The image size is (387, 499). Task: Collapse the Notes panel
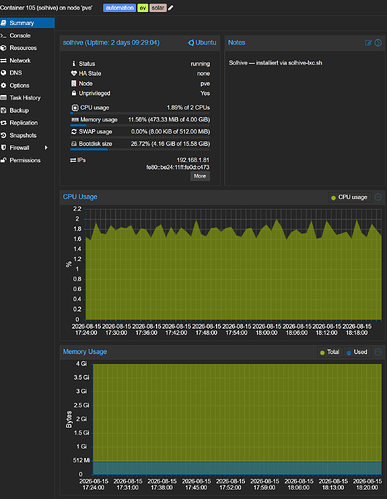[x=378, y=43]
